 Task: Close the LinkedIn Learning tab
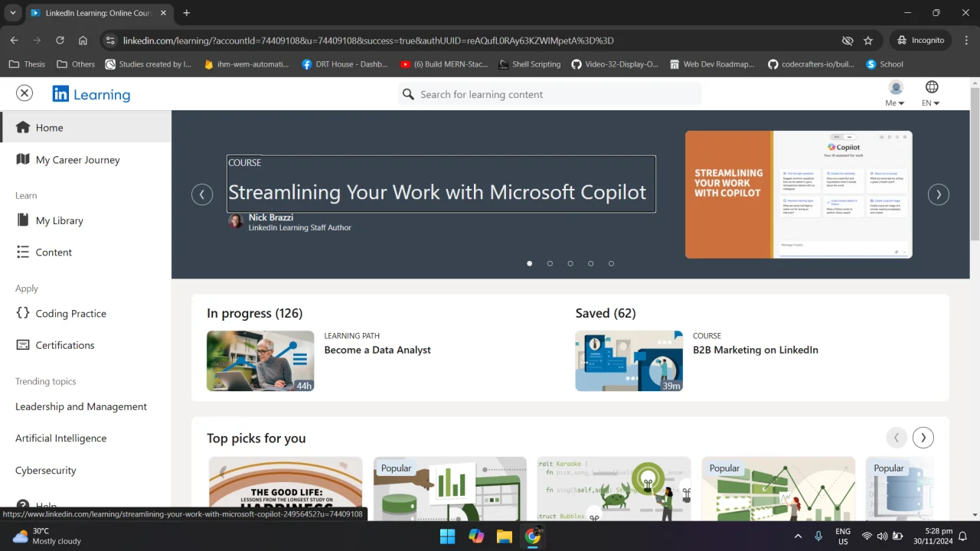(x=163, y=13)
